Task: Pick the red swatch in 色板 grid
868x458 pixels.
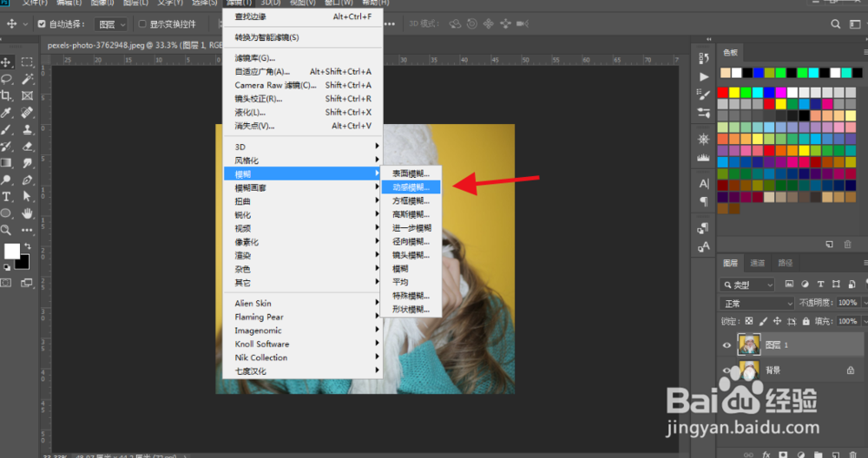Action: (723, 92)
